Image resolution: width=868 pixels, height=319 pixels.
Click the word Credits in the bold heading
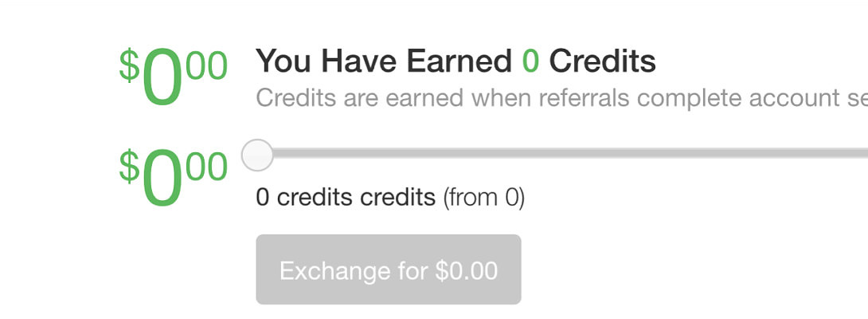click(602, 61)
